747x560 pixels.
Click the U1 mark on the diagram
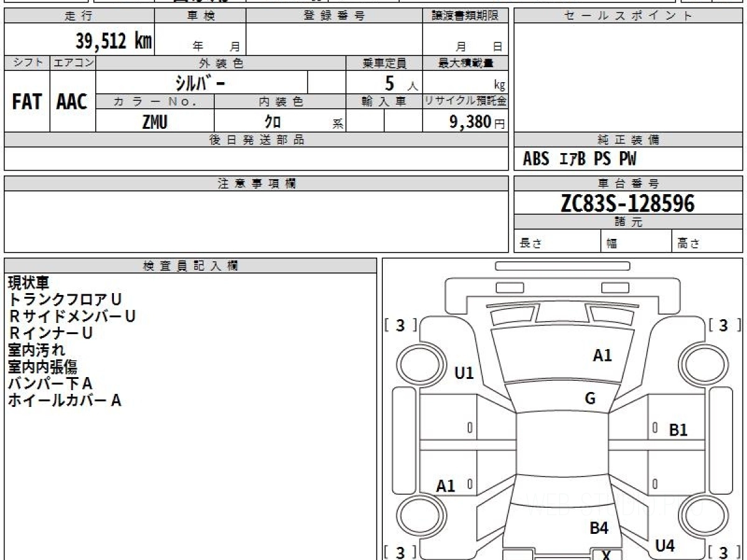click(x=464, y=373)
